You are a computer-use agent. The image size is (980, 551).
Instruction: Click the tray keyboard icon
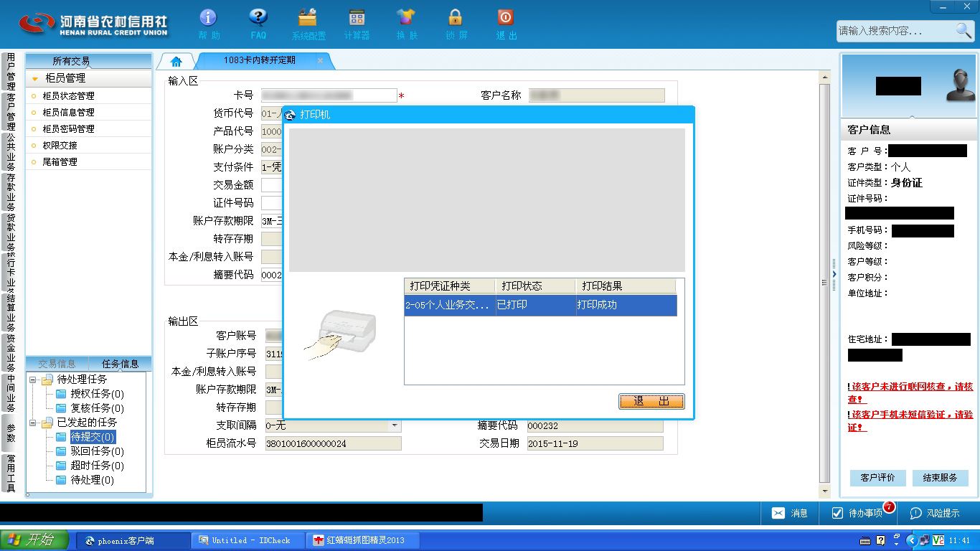coord(865,540)
